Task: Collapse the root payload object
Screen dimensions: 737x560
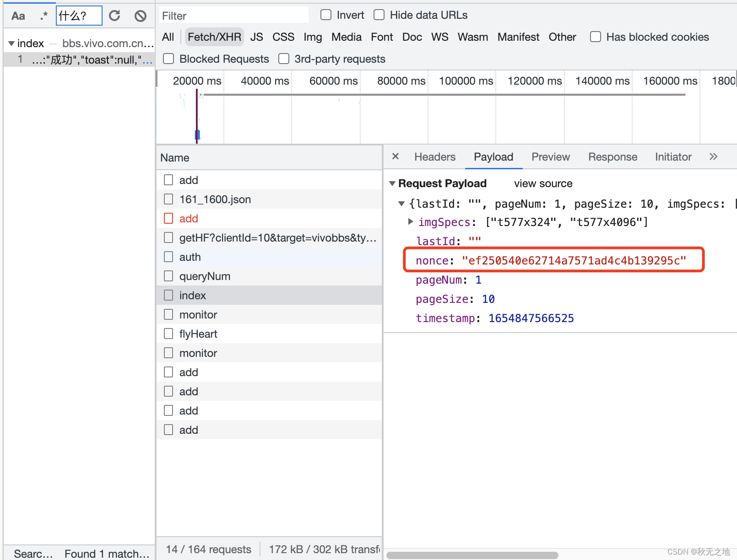Action: (401, 204)
